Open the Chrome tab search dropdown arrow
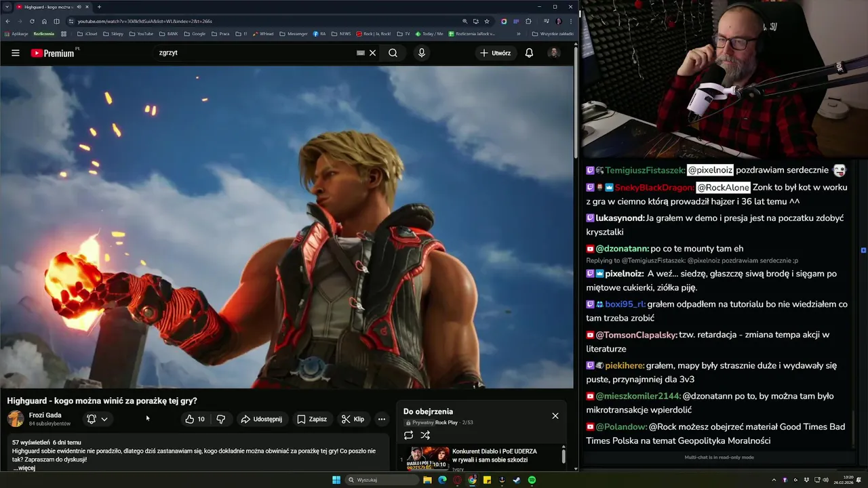868x488 pixels. coord(6,7)
